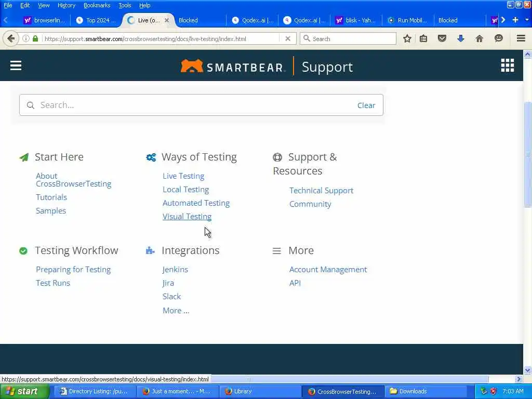Viewport: 532px width, 399px height.
Task: Click the magnifier icon in browser search box
Action: point(307,38)
